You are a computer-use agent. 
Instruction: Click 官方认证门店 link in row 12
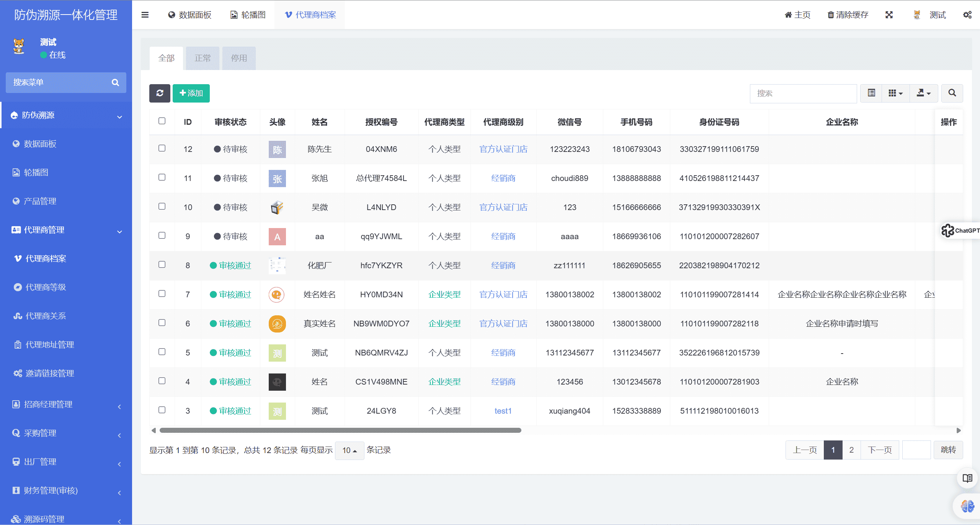pyautogui.click(x=503, y=149)
